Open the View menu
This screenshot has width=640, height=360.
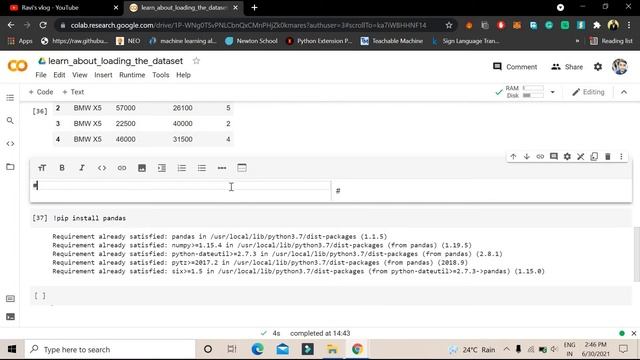tap(80, 75)
